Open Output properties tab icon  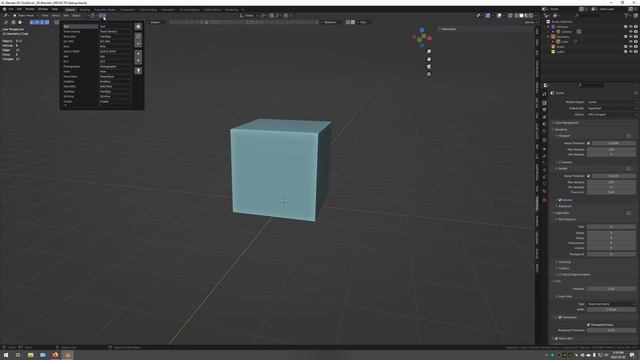pyautogui.click(x=544, y=110)
